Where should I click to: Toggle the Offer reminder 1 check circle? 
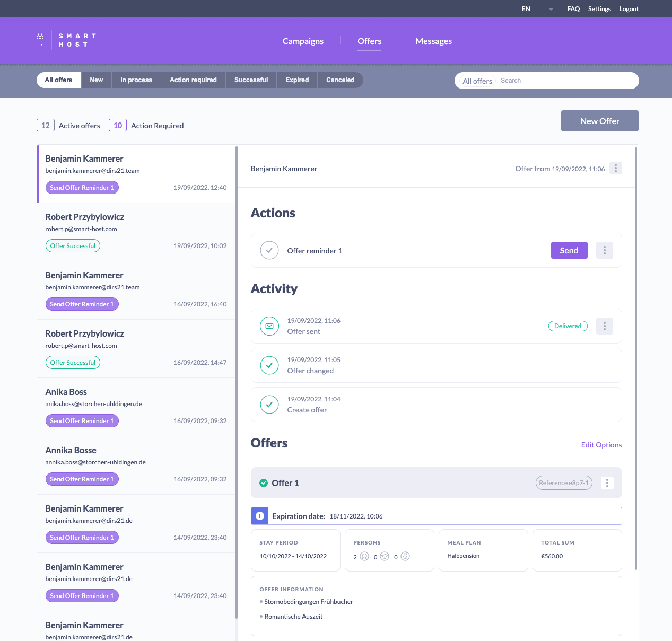(269, 250)
